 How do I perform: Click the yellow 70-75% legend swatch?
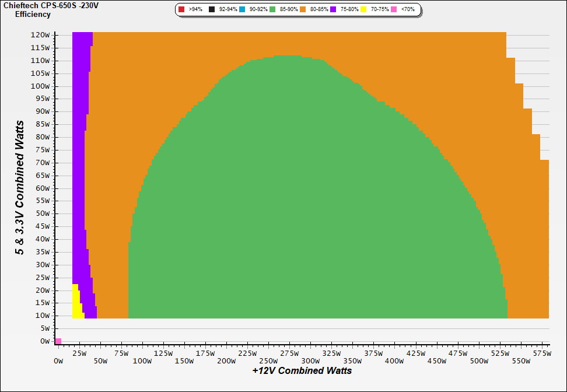(363, 10)
